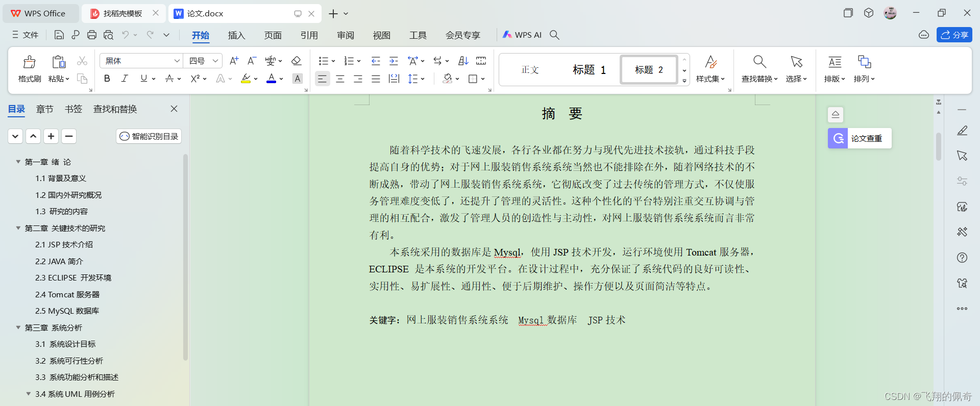
Task: Increase font size with A+ icon
Action: point(234,61)
